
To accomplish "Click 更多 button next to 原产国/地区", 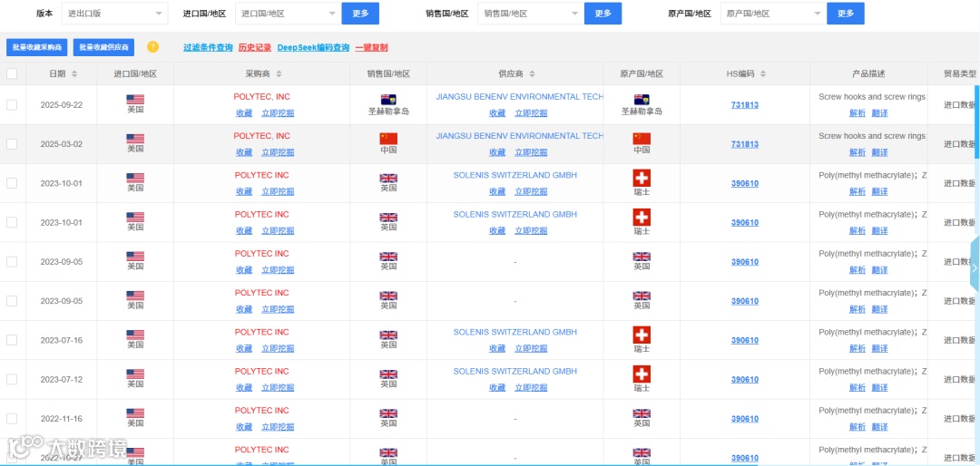I will (845, 13).
